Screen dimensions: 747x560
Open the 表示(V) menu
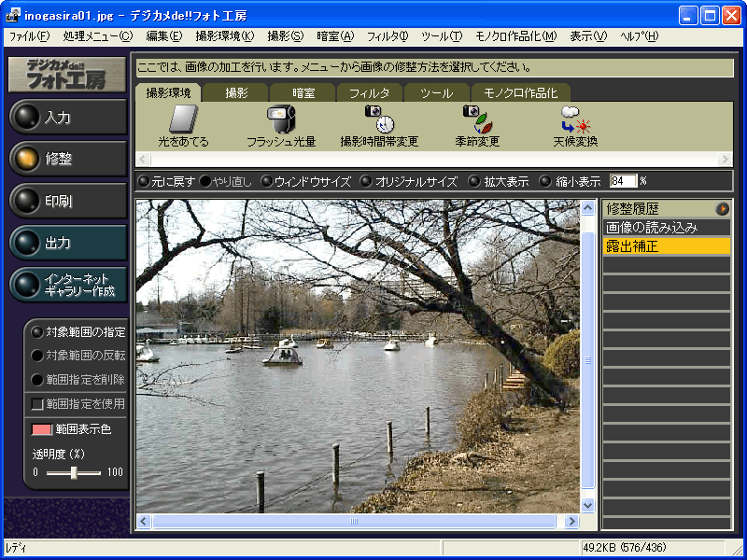pyautogui.click(x=588, y=36)
